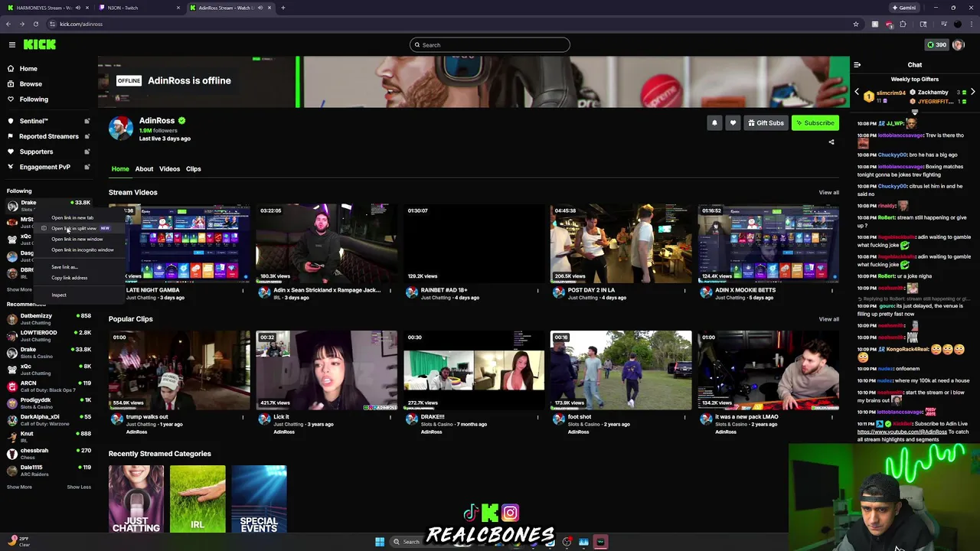This screenshot has width=980, height=551.
Task: Click the green Kick logo
Action: (x=40, y=44)
